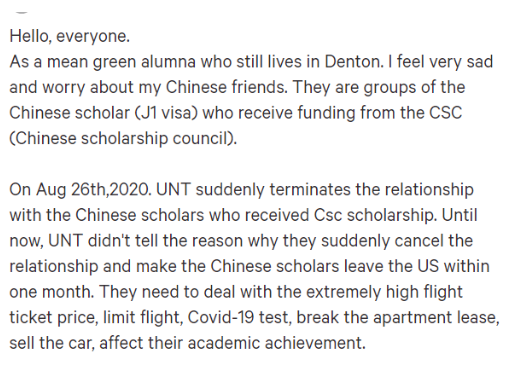The height and width of the screenshot is (367, 511).
Task: Click the text '(Chinese scholarship council).'
Action: click(x=123, y=138)
